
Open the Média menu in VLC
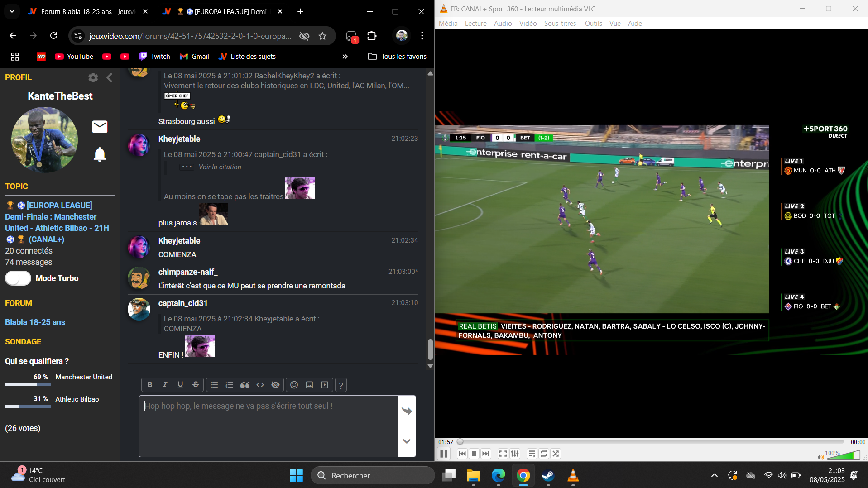[448, 24]
